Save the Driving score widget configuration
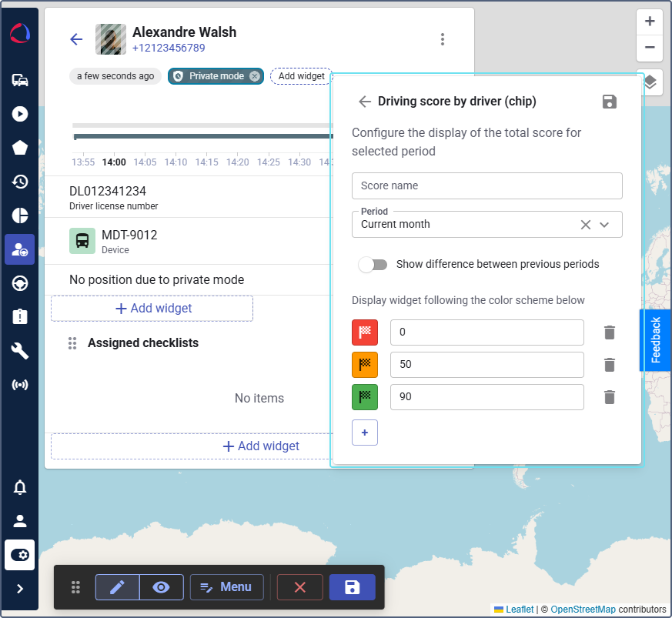The height and width of the screenshot is (618, 672). 609,102
